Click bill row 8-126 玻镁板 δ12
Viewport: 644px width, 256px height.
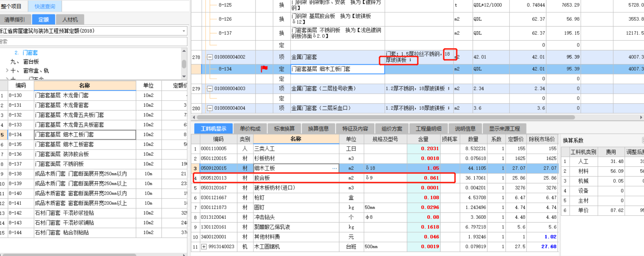417,19
